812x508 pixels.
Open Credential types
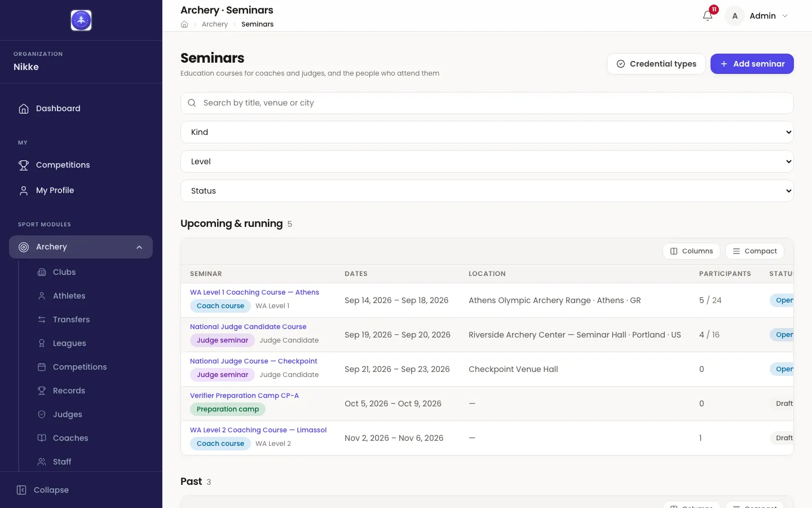coord(656,64)
